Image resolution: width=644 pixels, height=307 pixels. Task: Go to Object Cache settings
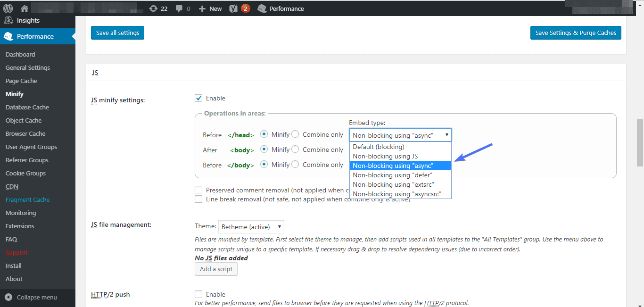[24, 120]
